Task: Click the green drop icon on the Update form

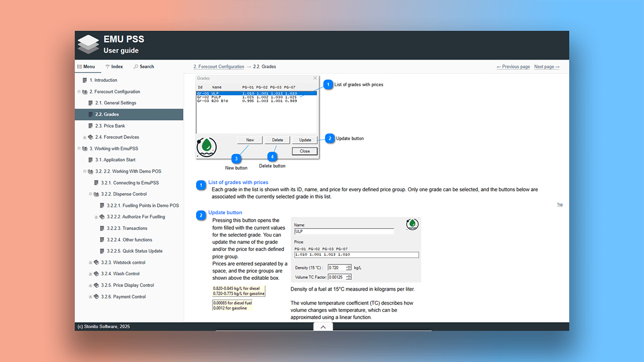Action: (x=412, y=224)
